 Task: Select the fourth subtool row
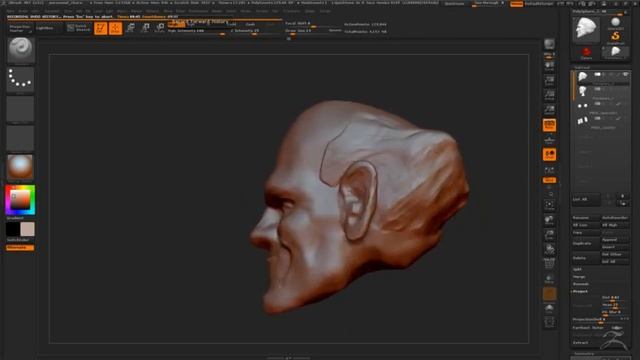click(603, 122)
